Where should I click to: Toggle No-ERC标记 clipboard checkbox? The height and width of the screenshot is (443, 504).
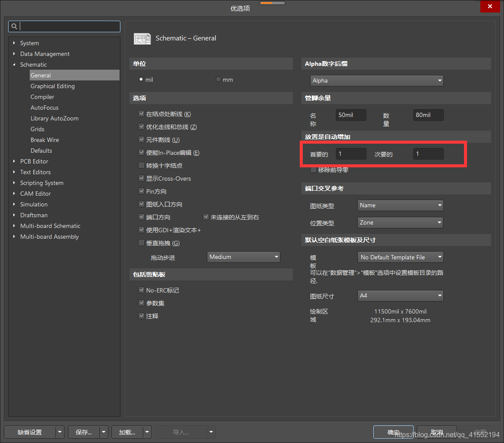[x=141, y=290]
